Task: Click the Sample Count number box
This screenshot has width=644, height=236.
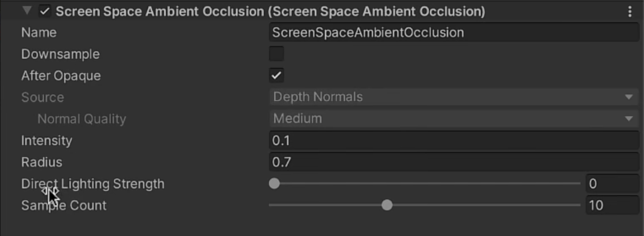Action: point(612,205)
